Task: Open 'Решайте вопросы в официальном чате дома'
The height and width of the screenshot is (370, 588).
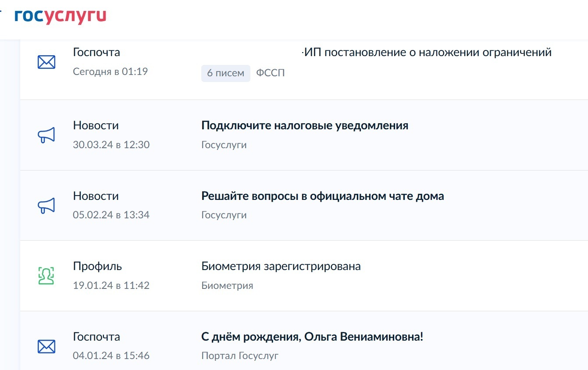Action: [323, 196]
